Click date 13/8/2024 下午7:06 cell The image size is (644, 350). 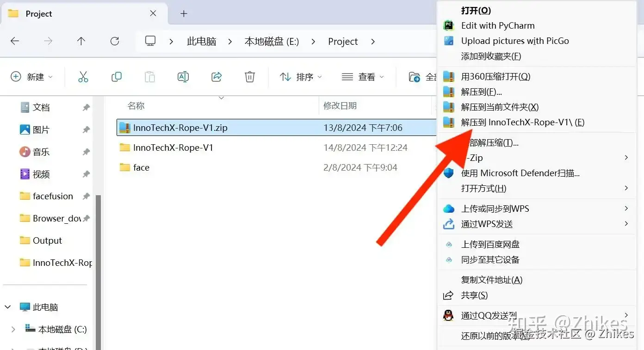(x=363, y=128)
